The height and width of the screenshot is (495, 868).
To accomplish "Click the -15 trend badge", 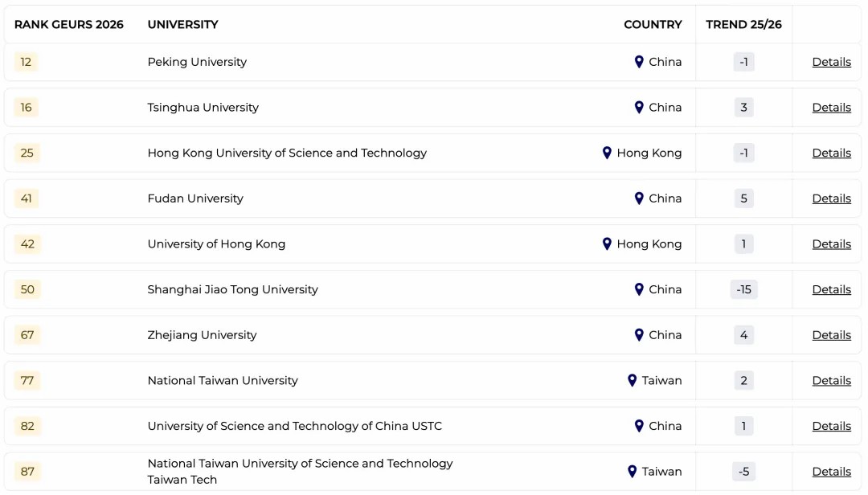I will click(743, 289).
